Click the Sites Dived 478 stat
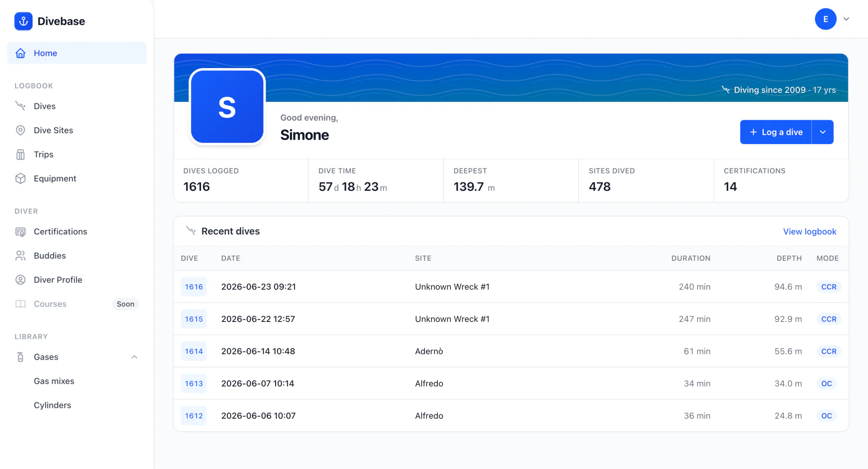Image resolution: width=868 pixels, height=469 pixels. (x=646, y=180)
